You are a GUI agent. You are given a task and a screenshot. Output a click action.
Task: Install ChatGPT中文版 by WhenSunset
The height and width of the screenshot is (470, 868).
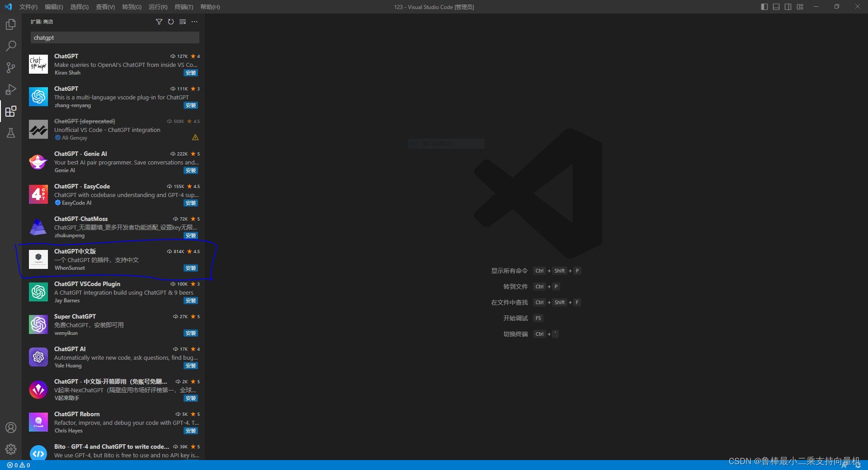tap(191, 268)
